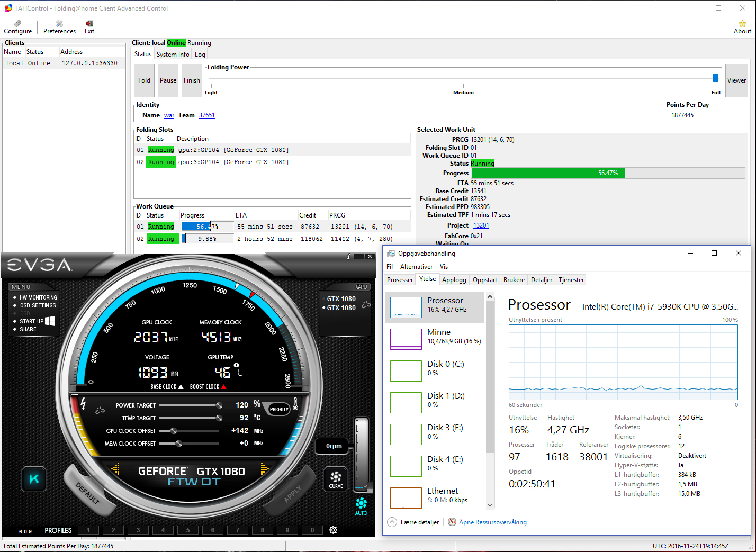
Task: Open Åpne Ressursovervåking link
Action: pyautogui.click(x=492, y=522)
